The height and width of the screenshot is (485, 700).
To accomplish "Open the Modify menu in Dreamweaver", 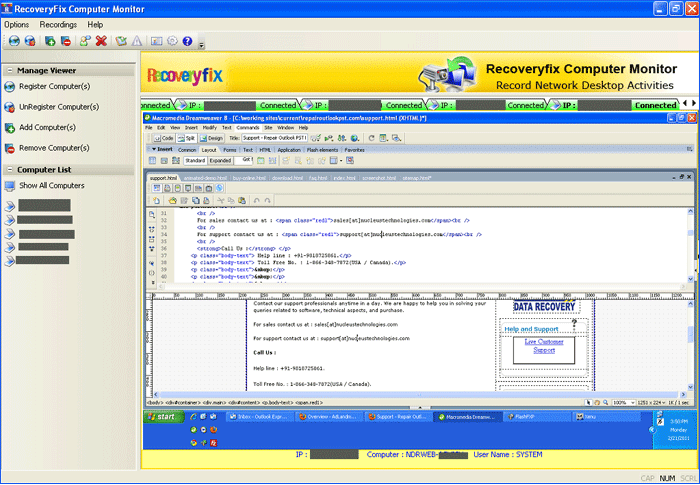I will coord(209,128).
